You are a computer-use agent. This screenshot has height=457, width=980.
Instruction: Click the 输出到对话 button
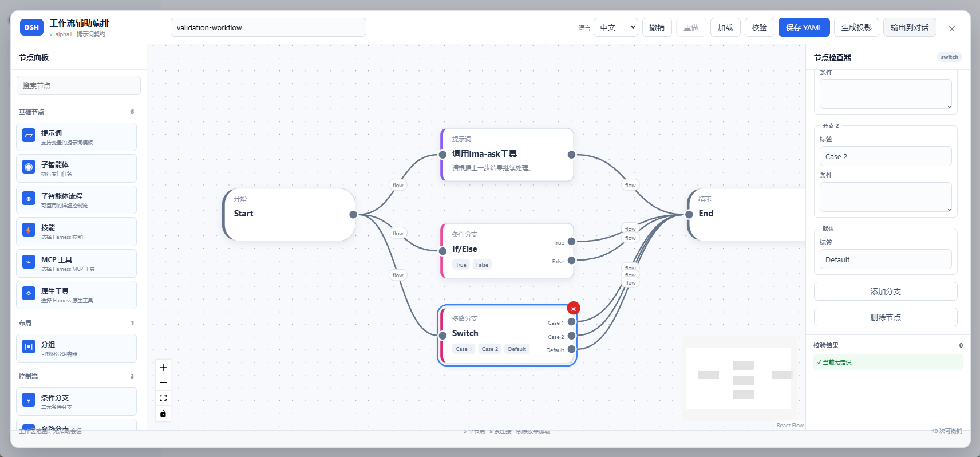click(910, 27)
